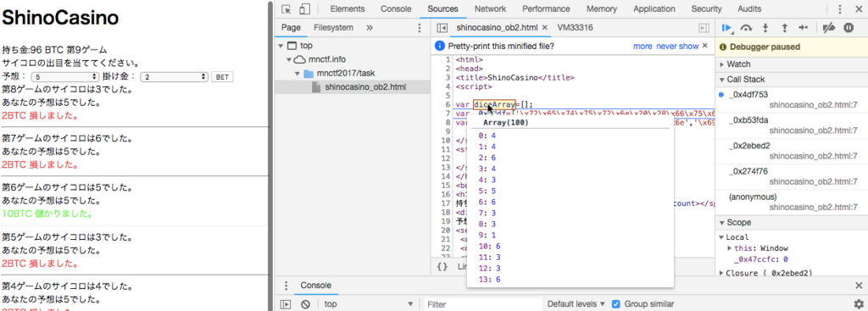Open console settings gear
The height and width of the screenshot is (311, 868).
pyautogui.click(x=859, y=304)
